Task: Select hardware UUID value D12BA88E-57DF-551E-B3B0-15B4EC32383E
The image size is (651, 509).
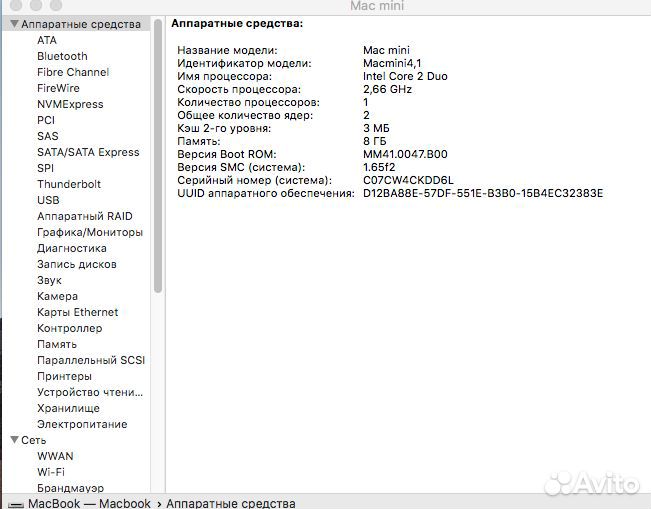Action: (x=483, y=193)
